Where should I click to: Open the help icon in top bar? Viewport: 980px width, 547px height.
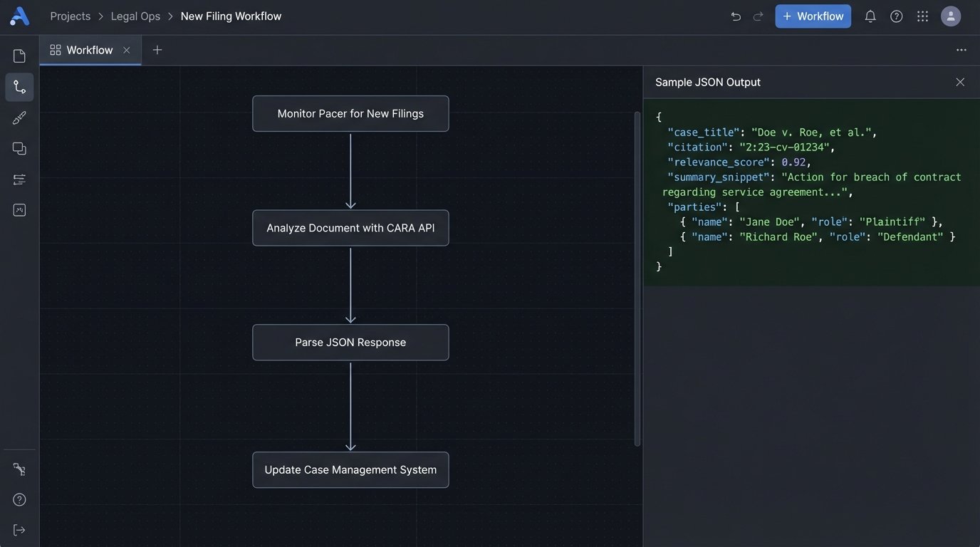coord(896,16)
